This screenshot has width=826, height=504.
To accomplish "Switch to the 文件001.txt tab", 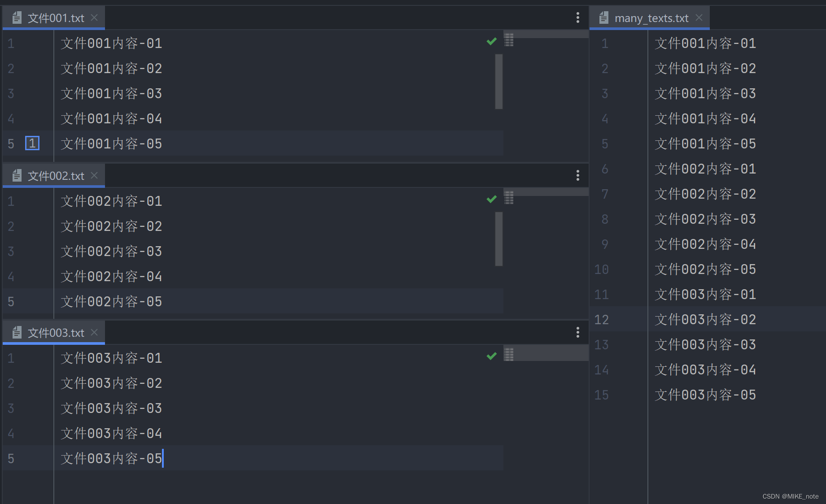I will (x=54, y=18).
